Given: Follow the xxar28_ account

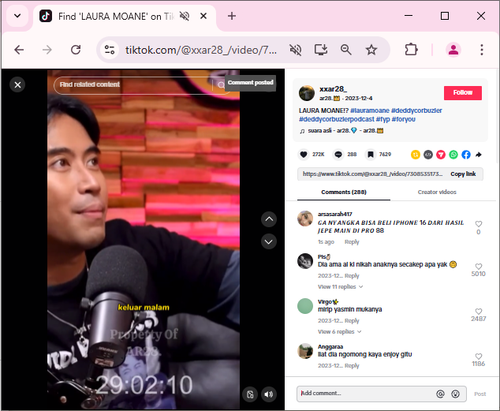Looking at the screenshot, I should pos(463,93).
